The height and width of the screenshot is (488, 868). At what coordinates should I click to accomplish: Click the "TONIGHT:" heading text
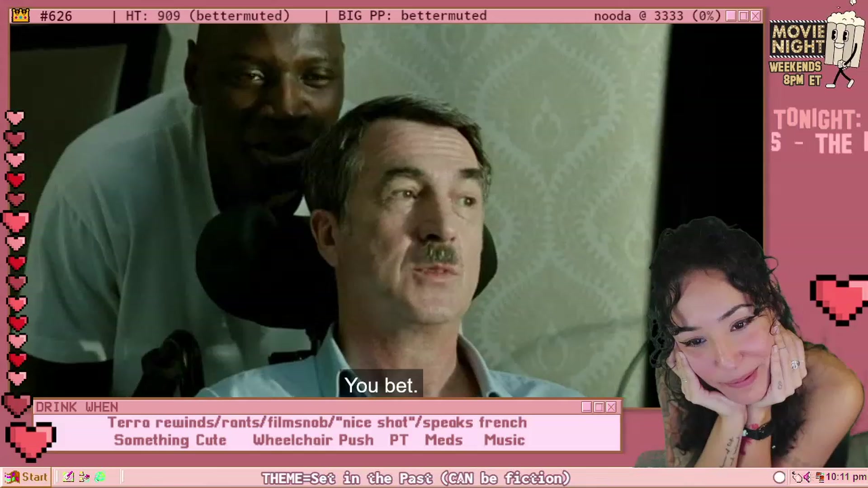coord(817,120)
